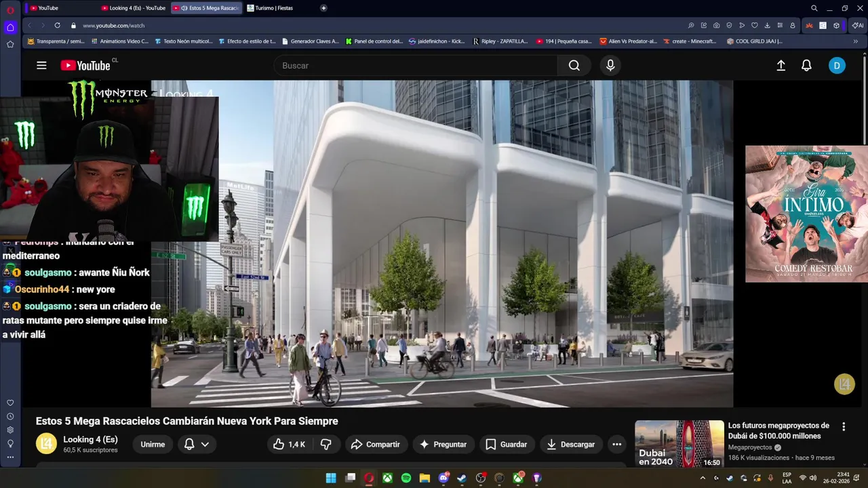868x488 pixels.
Task: Click the YouTube search magnifier button
Action: click(x=574, y=66)
